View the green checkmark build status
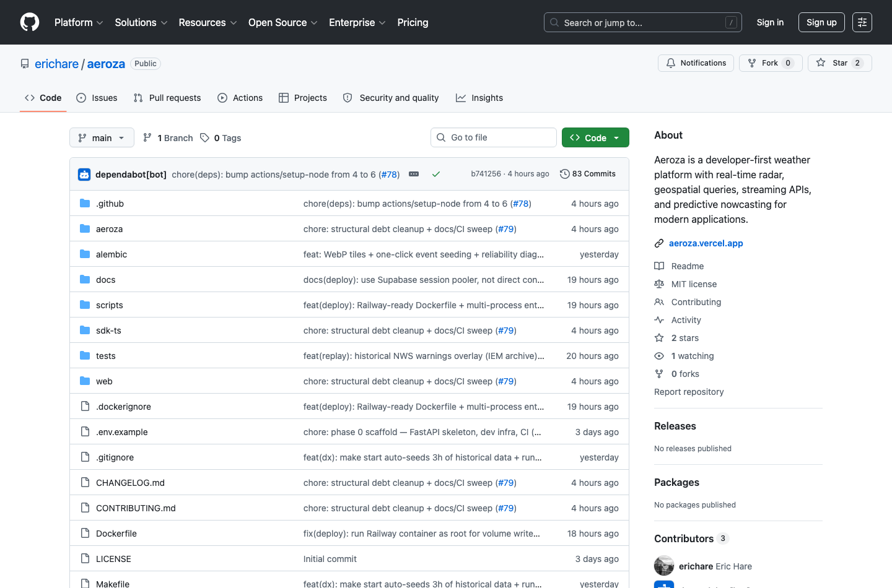 pyautogui.click(x=436, y=175)
